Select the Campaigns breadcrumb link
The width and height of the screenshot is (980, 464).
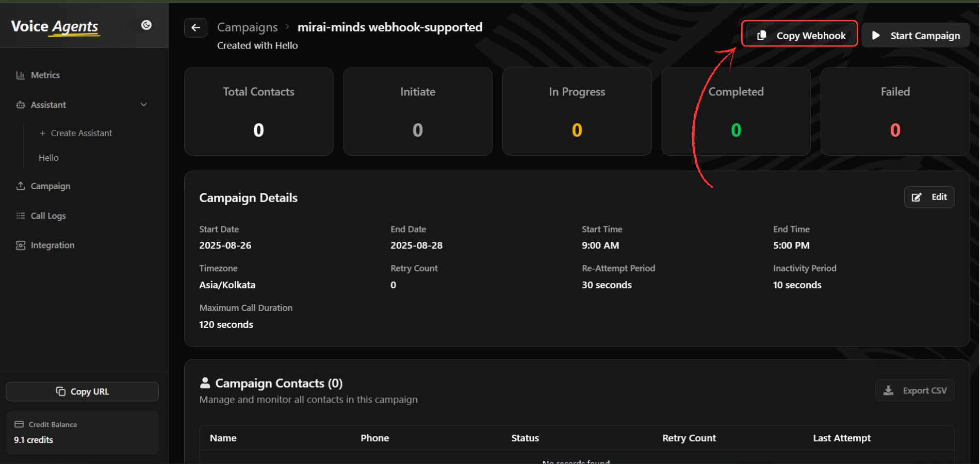click(x=247, y=27)
